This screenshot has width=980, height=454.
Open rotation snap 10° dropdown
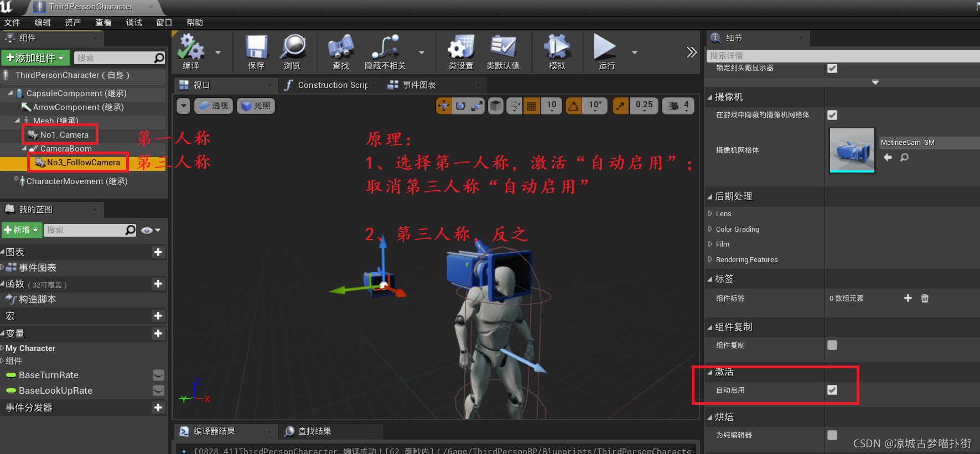595,106
